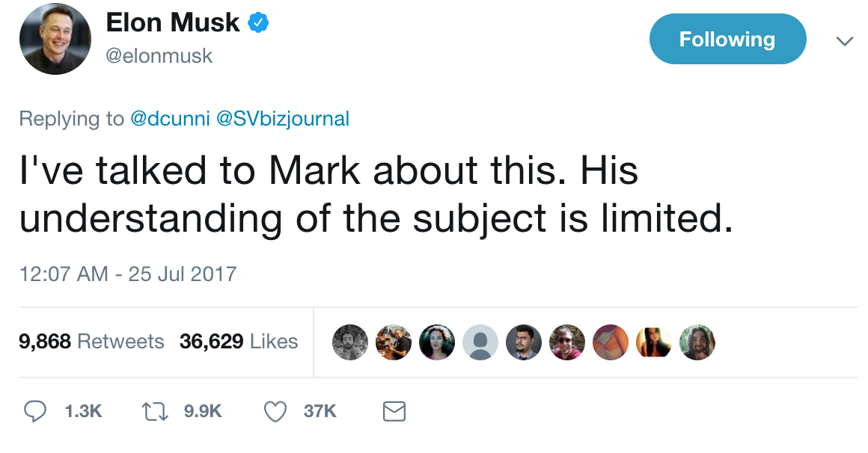Open the profile picture next to the Elon Musk name
868x453 pixels.
click(x=55, y=38)
